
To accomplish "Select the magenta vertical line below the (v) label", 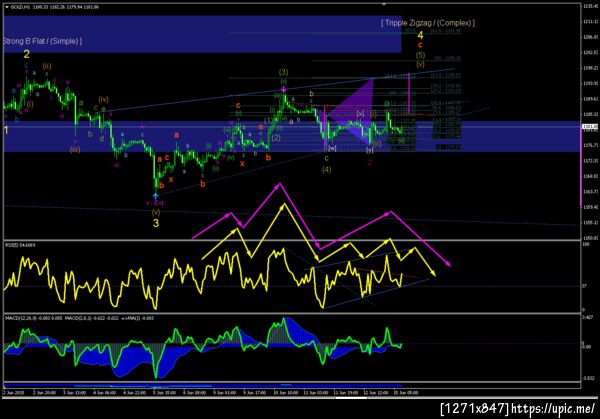I will 409,92.
